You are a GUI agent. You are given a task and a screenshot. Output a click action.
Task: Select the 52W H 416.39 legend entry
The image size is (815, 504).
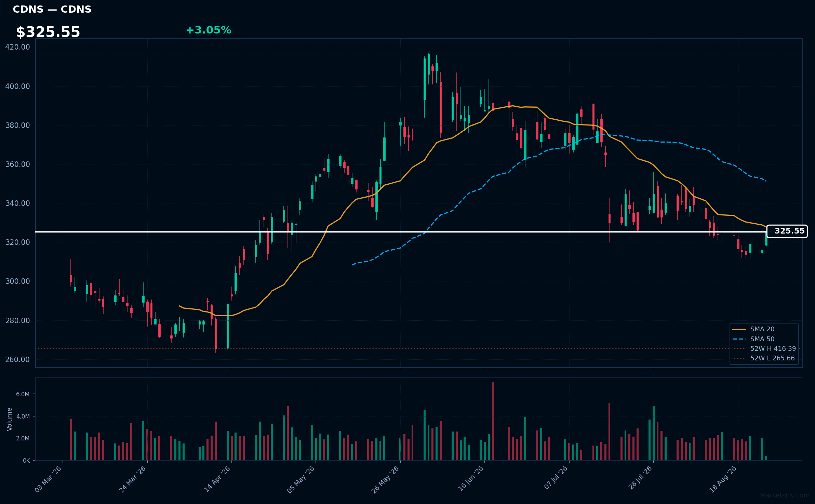pyautogui.click(x=764, y=348)
